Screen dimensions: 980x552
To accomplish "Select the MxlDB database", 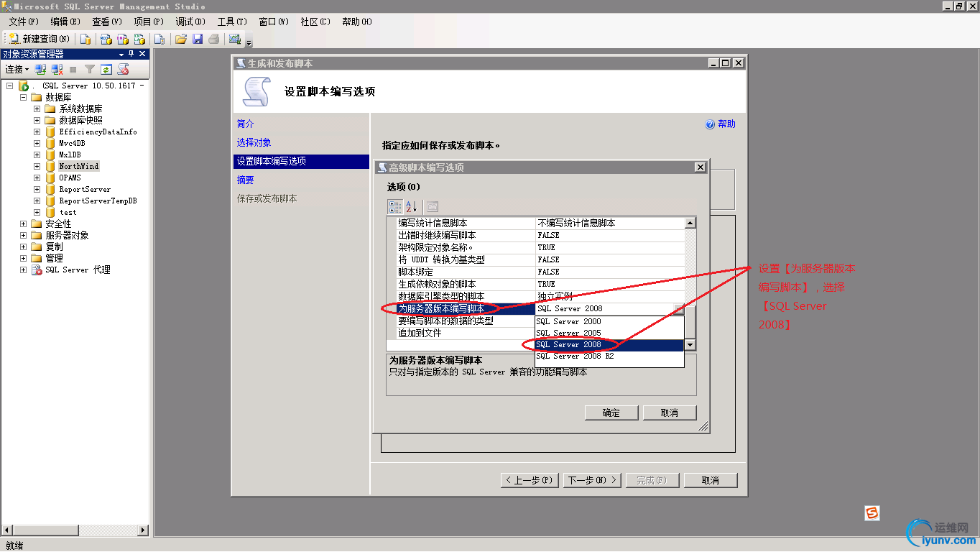I will tap(70, 155).
